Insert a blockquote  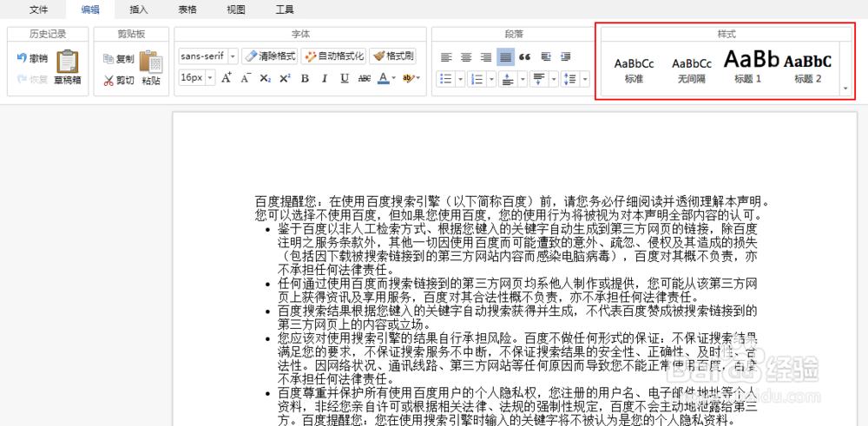pos(525,57)
